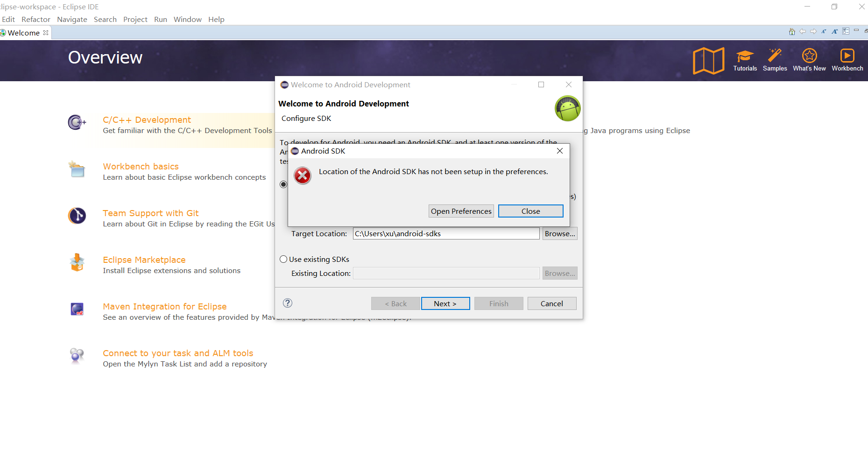Viewport: 868px width, 457px height.
Task: Open the Edit menu
Action: [8, 19]
